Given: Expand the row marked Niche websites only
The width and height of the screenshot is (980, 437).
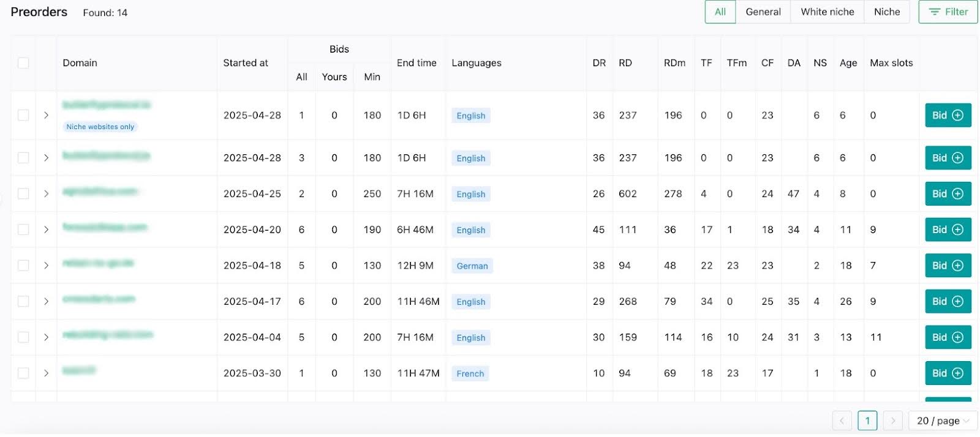Looking at the screenshot, I should click(x=46, y=115).
